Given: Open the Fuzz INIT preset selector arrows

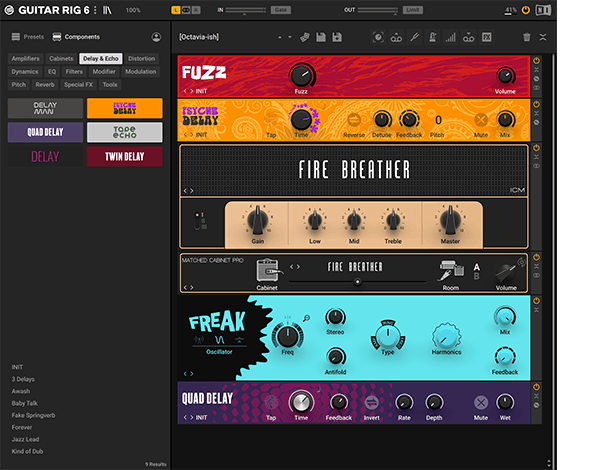Looking at the screenshot, I should click(188, 91).
